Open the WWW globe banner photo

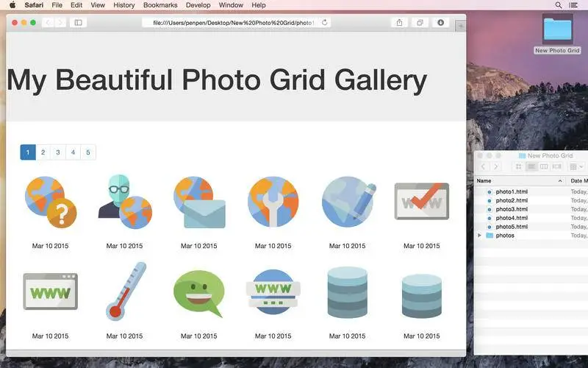pyautogui.click(x=273, y=291)
